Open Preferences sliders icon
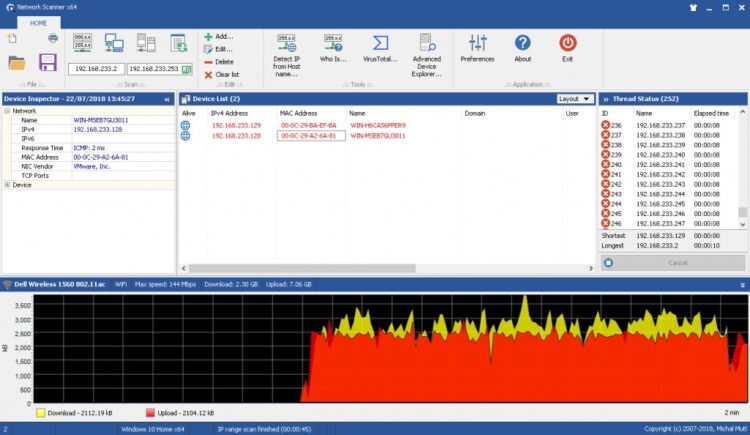This screenshot has width=750, height=435. (x=477, y=49)
